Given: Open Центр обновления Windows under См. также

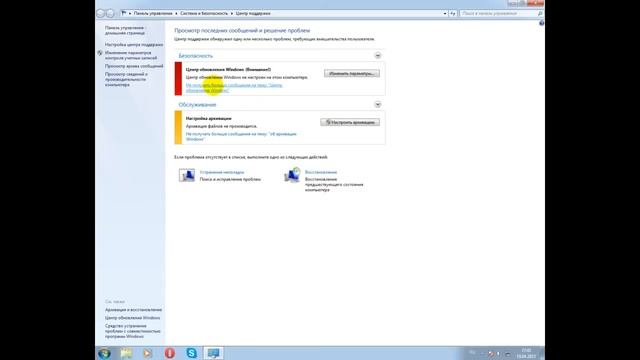Looking at the screenshot, I should pos(132,318).
